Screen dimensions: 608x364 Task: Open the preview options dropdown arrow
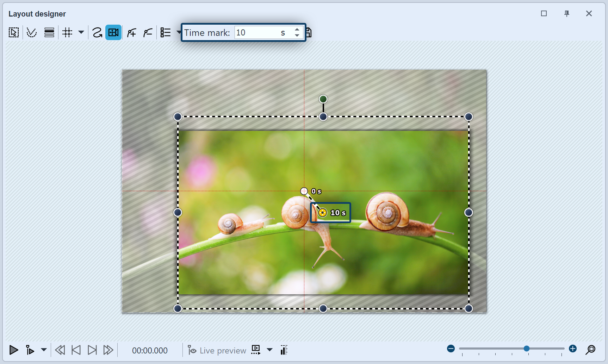(x=270, y=350)
